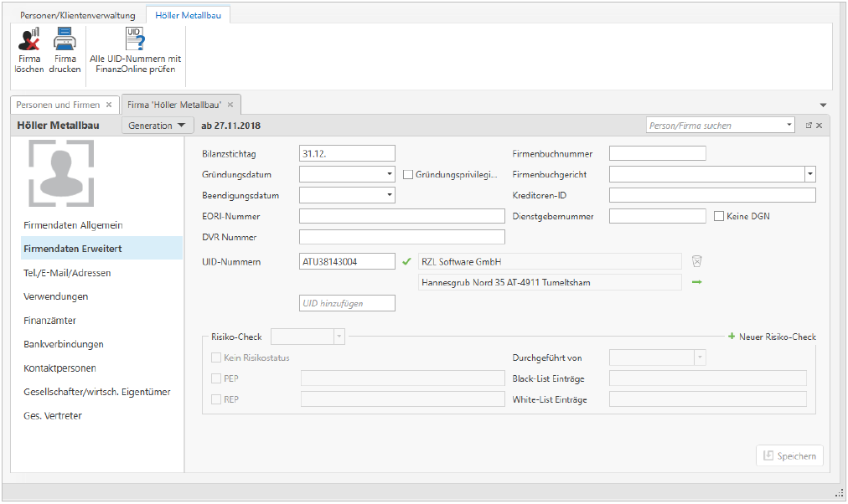Click the Firma löschen icon

pos(28,40)
